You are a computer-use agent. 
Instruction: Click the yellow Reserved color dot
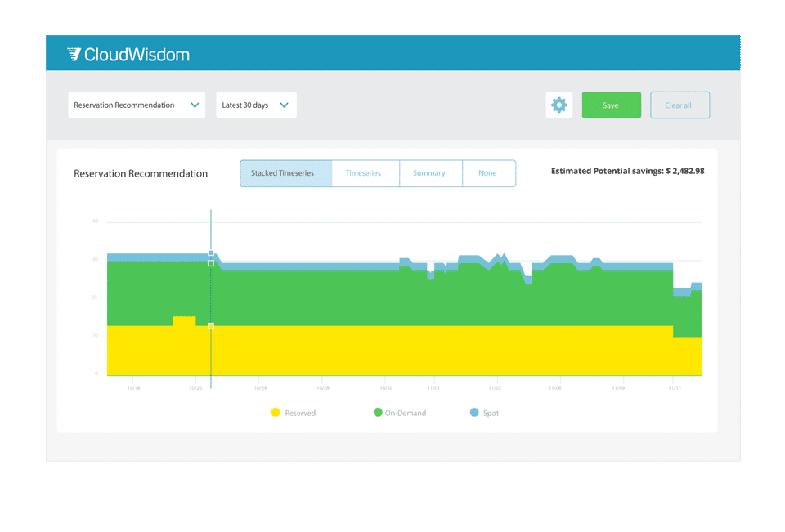point(276,413)
